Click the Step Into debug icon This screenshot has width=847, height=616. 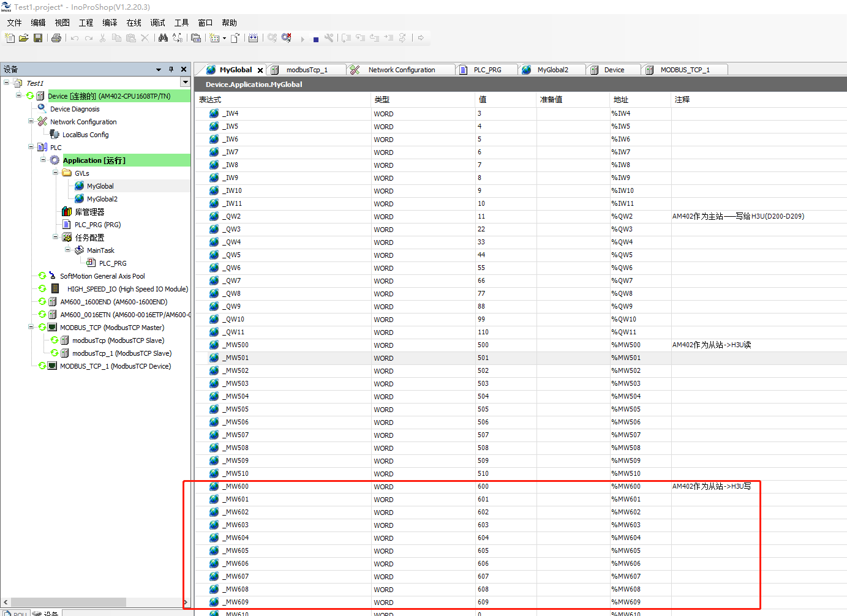point(360,38)
